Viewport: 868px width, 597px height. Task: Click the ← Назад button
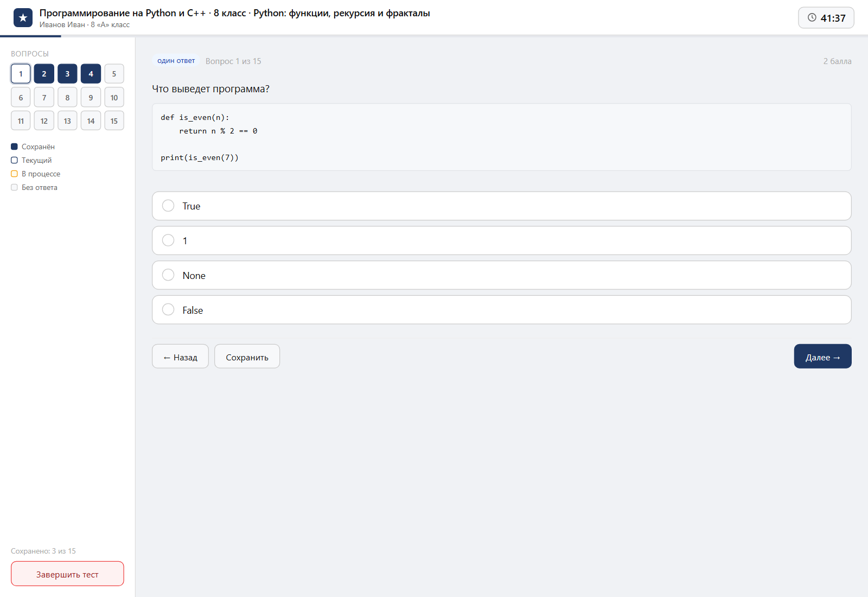click(x=180, y=357)
